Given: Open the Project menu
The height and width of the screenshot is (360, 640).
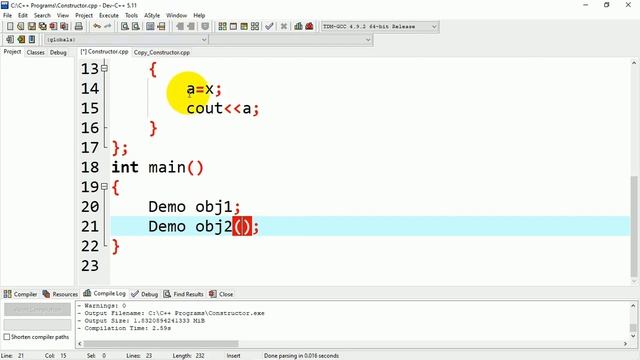Looking at the screenshot, I should (84, 16).
